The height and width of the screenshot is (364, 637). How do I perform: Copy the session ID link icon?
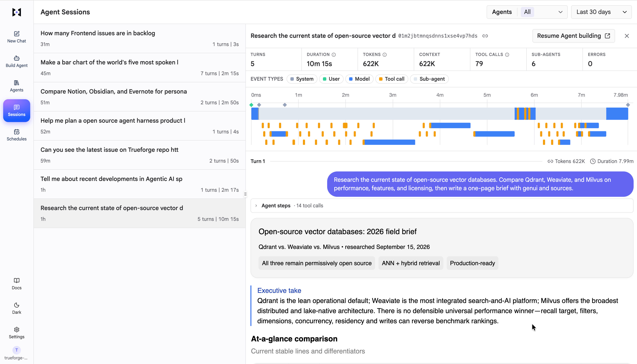tap(485, 36)
